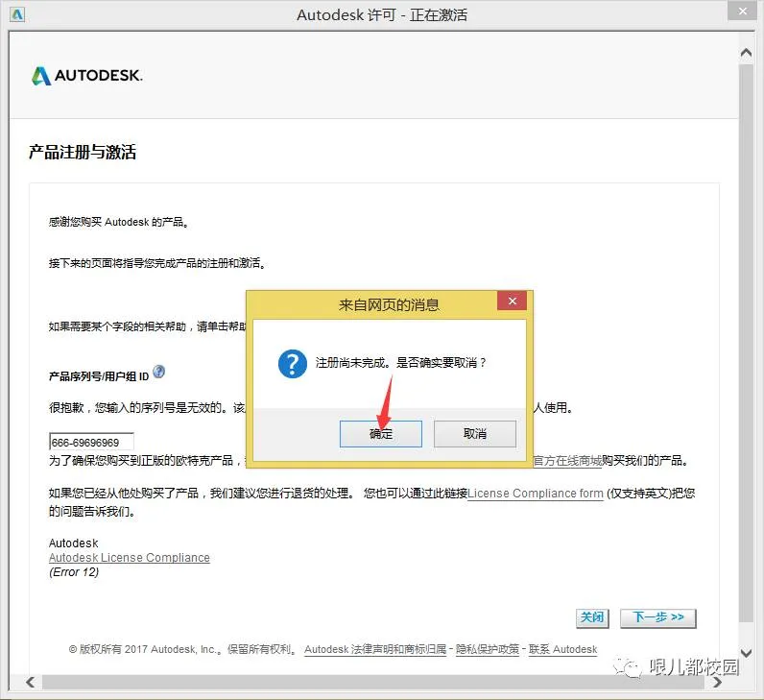Click the Autodesk app icon in the title bar
The width and height of the screenshot is (764, 700).
coord(17,14)
